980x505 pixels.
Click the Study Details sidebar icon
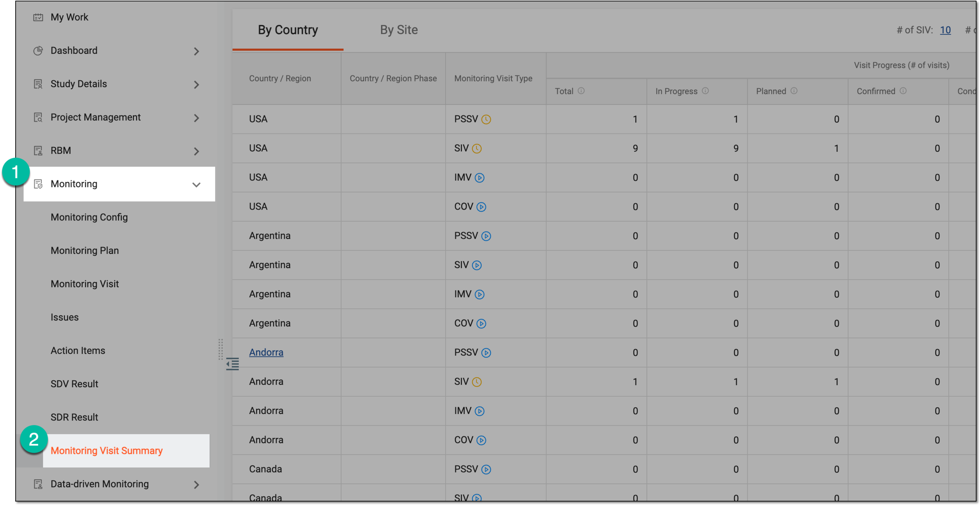[38, 84]
